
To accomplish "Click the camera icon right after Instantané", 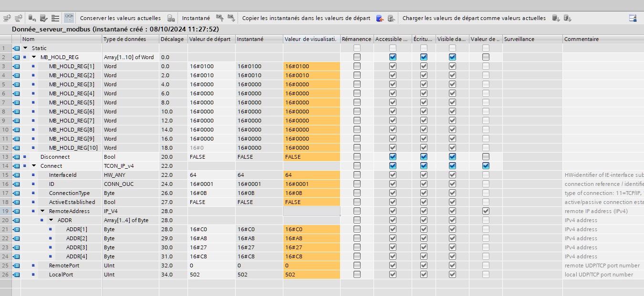I will click(219, 18).
